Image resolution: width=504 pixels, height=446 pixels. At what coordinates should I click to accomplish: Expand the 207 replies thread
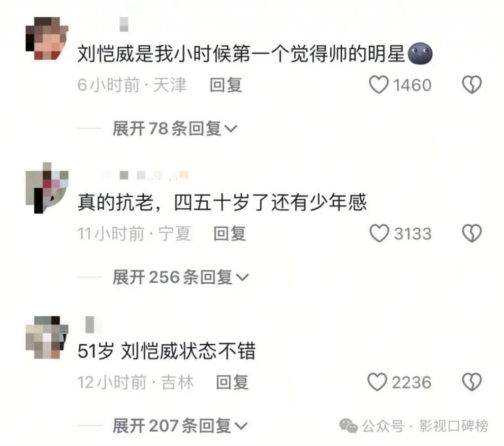click(180, 426)
